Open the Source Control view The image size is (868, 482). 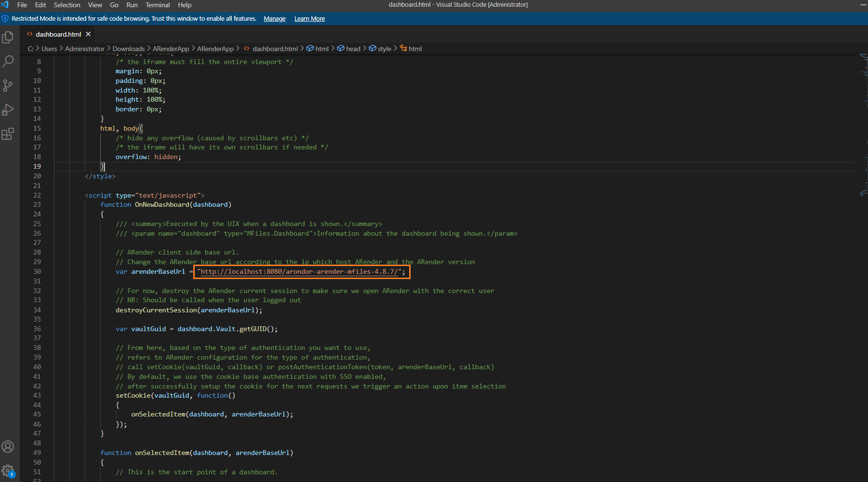(8, 86)
